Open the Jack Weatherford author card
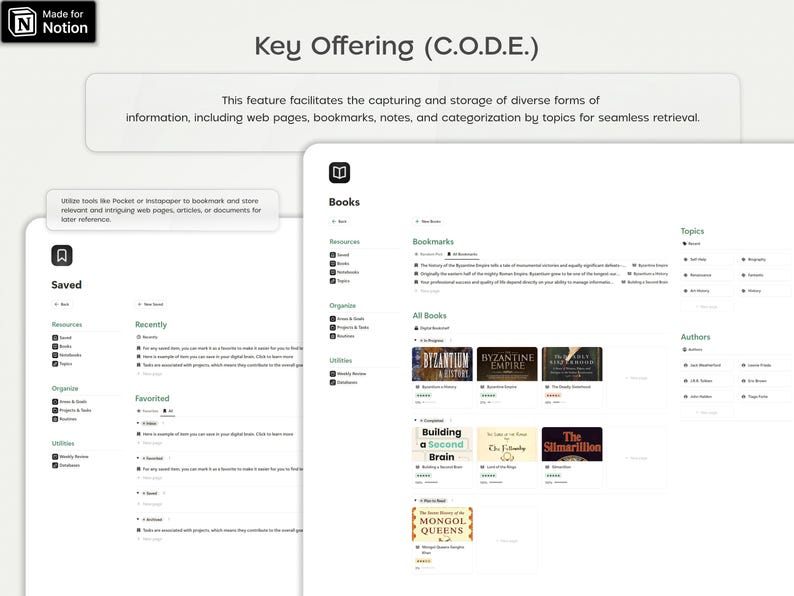The width and height of the screenshot is (794, 596). pos(706,365)
